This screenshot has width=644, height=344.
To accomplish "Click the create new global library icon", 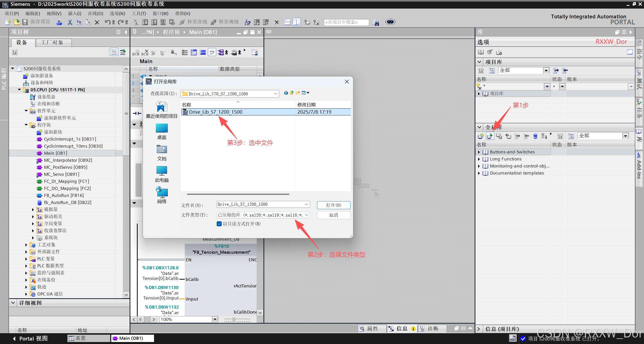I will pos(481,136).
